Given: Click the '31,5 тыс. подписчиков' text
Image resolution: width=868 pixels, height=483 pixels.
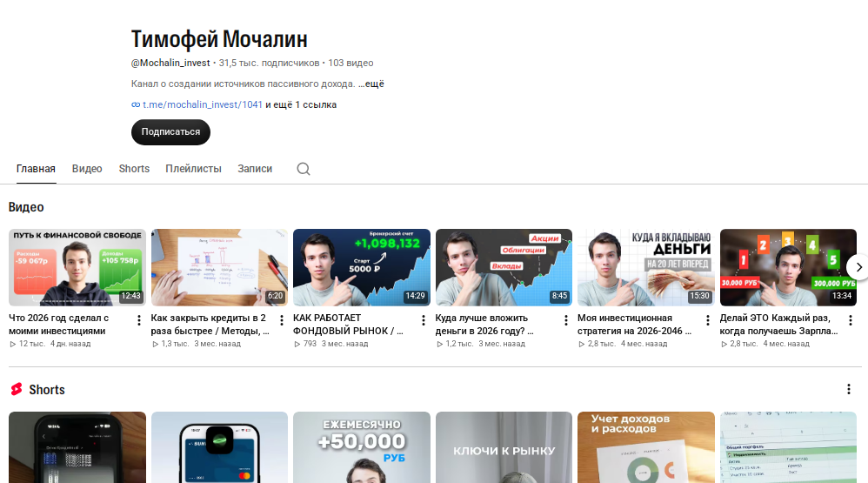Looking at the screenshot, I should coord(269,64).
